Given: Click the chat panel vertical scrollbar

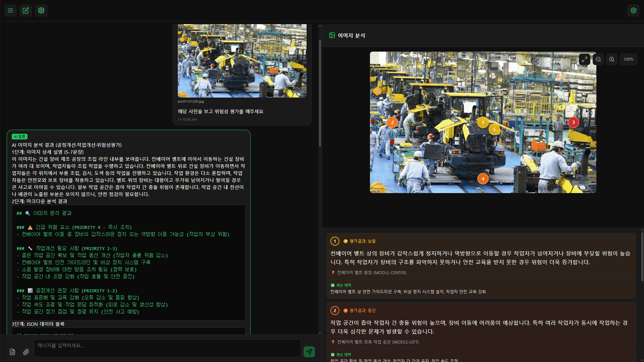Looking at the screenshot, I should (320, 93).
